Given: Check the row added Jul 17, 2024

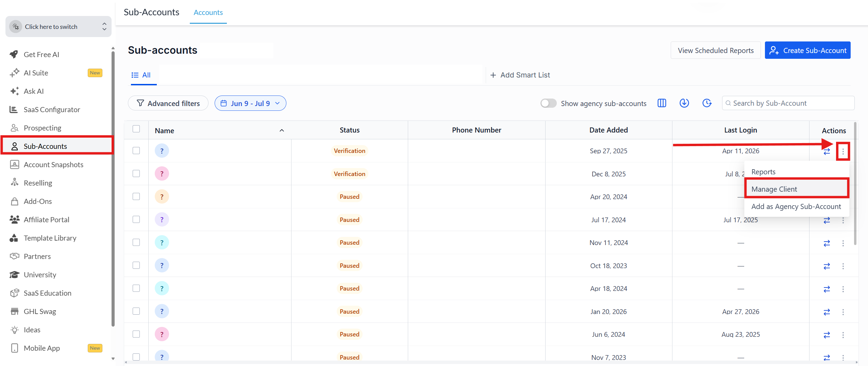Looking at the screenshot, I should point(136,219).
